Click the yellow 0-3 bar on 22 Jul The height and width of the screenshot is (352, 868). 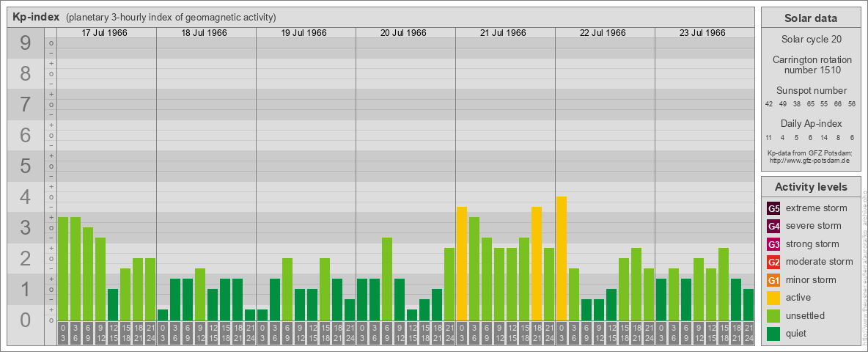(x=562, y=258)
